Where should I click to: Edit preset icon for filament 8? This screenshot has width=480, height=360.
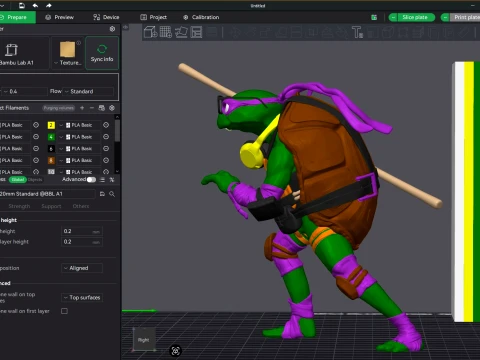point(106,160)
